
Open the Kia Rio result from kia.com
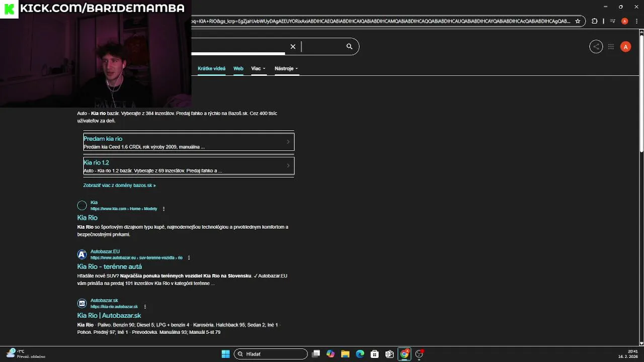click(88, 218)
